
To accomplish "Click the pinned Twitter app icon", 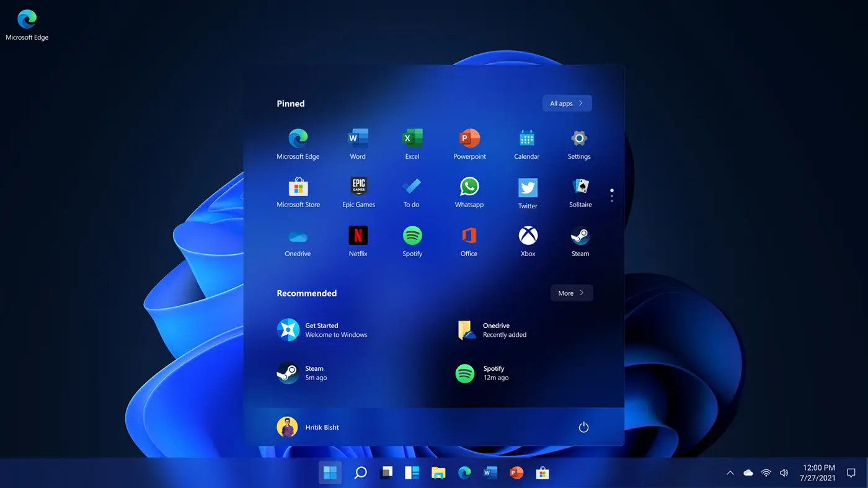I will tap(528, 187).
